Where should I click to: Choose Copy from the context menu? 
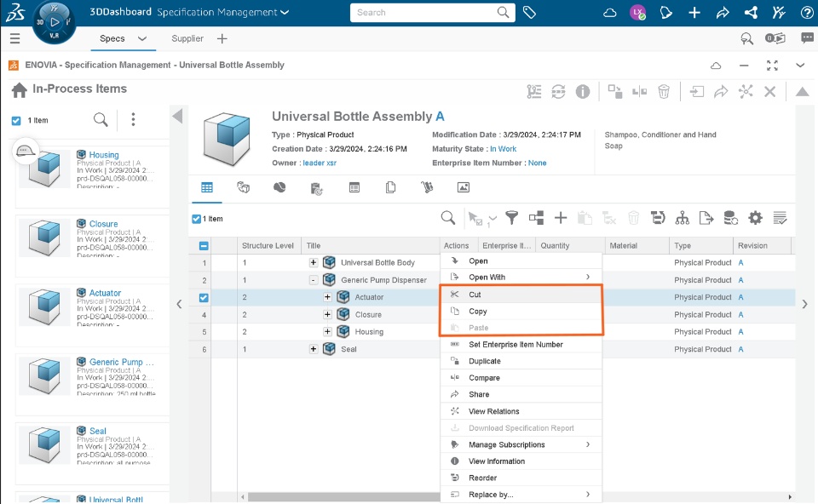pos(521,311)
